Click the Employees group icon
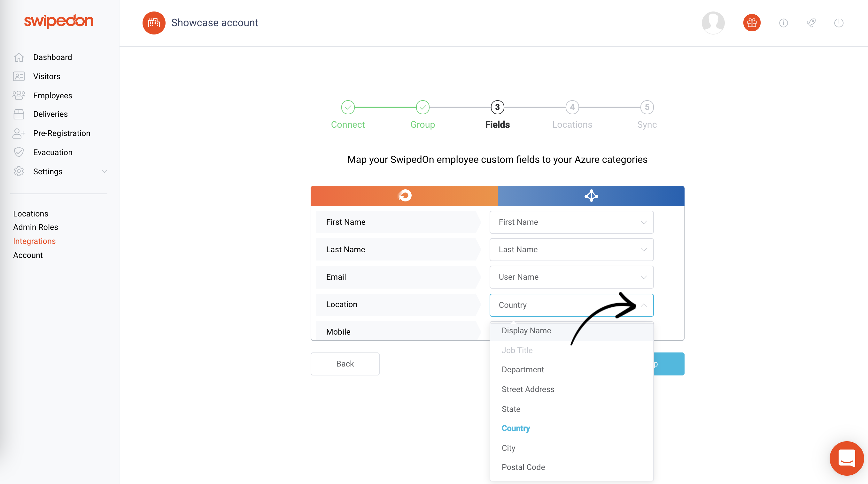The height and width of the screenshot is (484, 868). coord(19,95)
